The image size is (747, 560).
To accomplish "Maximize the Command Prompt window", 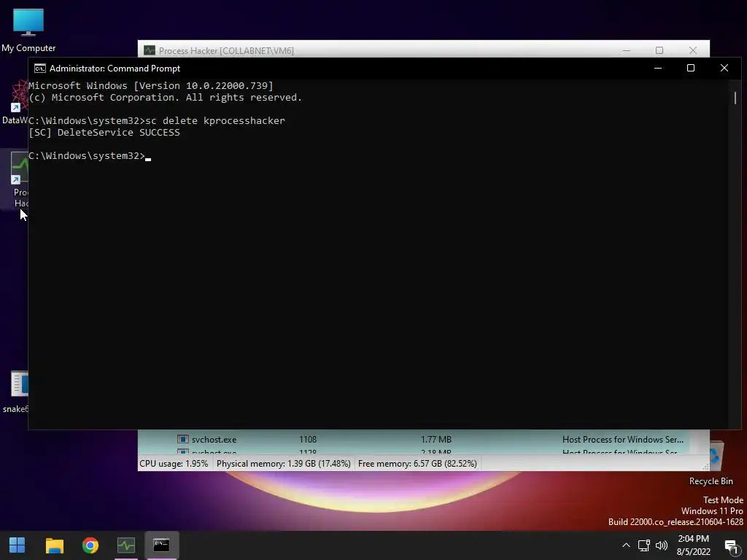I will point(691,68).
